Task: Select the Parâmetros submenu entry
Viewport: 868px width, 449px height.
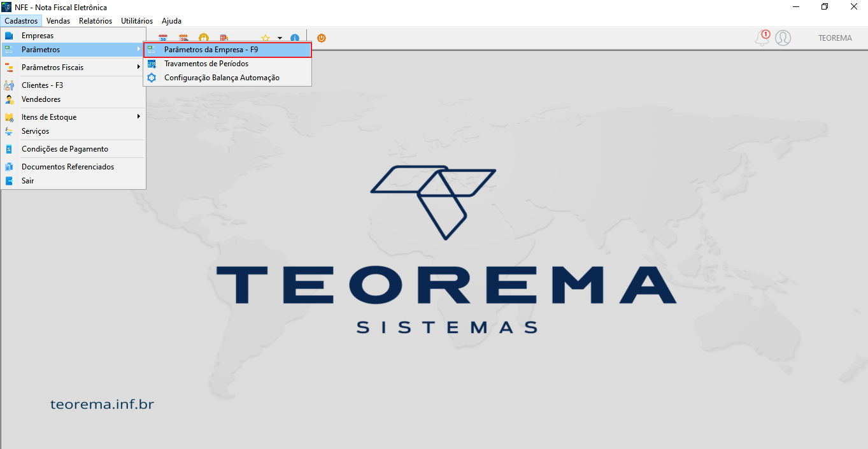Action: [73, 50]
